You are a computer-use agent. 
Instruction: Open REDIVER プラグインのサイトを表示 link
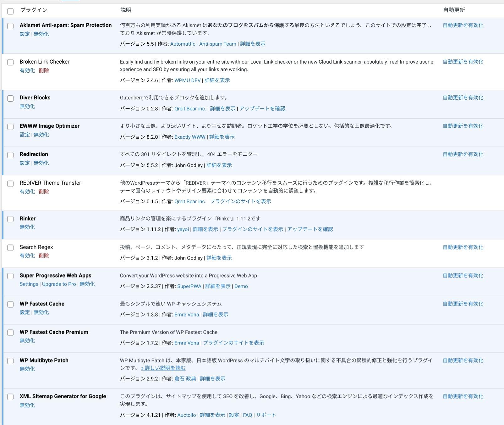[240, 202]
